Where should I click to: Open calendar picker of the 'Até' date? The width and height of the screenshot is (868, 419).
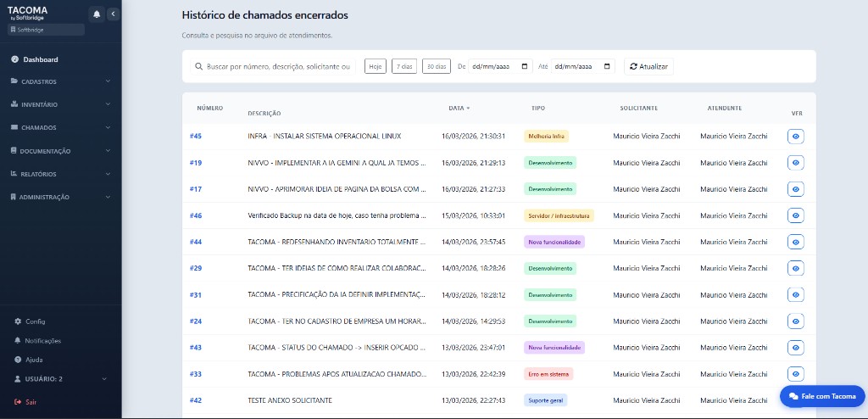pyautogui.click(x=607, y=66)
